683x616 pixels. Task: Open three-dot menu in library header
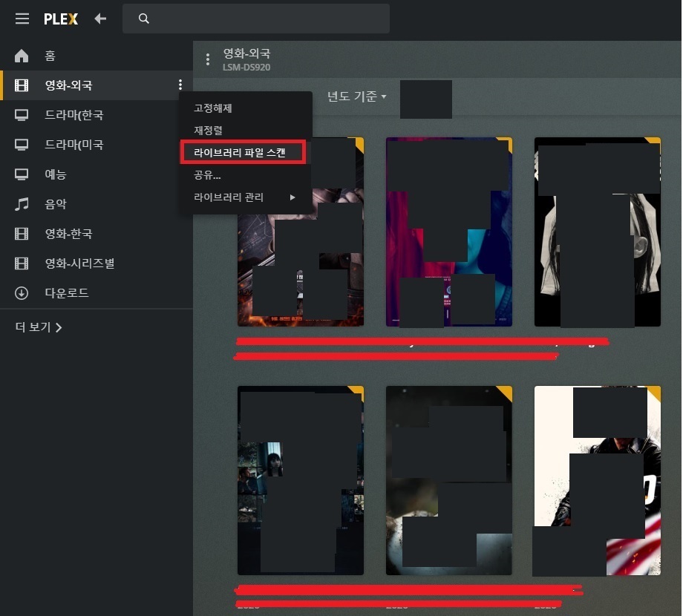pos(208,59)
